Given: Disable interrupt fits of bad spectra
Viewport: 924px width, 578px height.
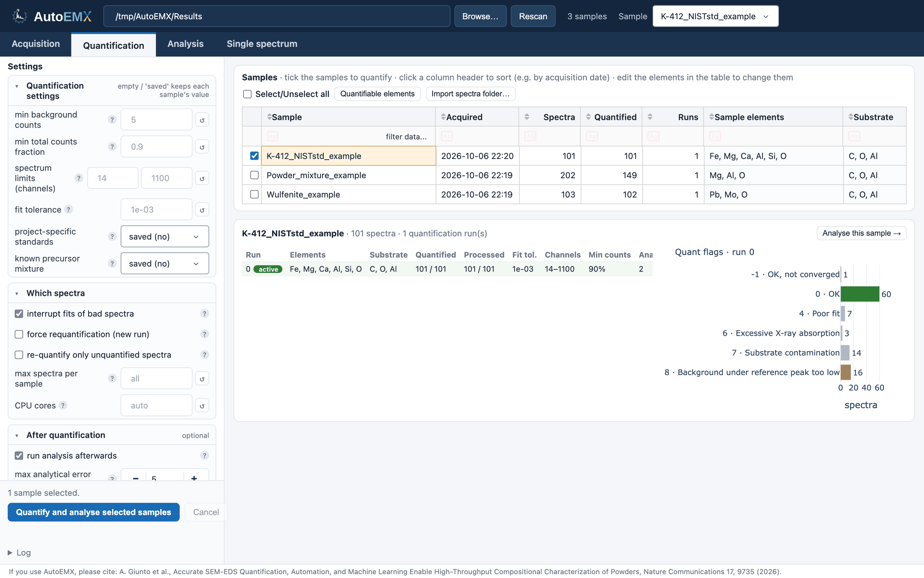Looking at the screenshot, I should [19, 314].
